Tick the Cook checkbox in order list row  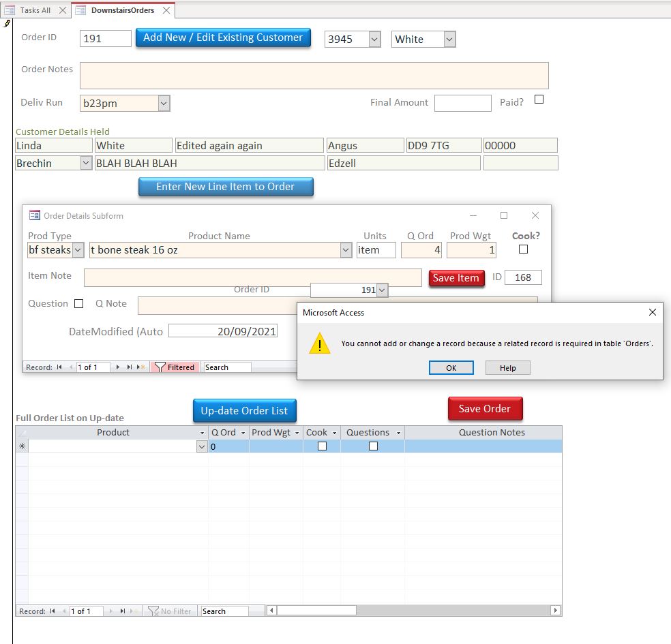click(x=323, y=446)
